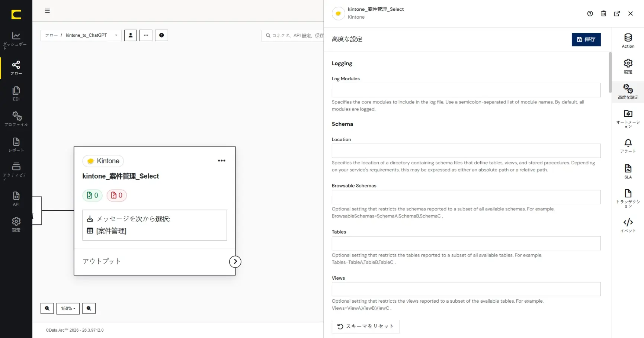Screen dimensions: 644x338
Task: Click the CData Arc logo
Action: pos(16,15)
